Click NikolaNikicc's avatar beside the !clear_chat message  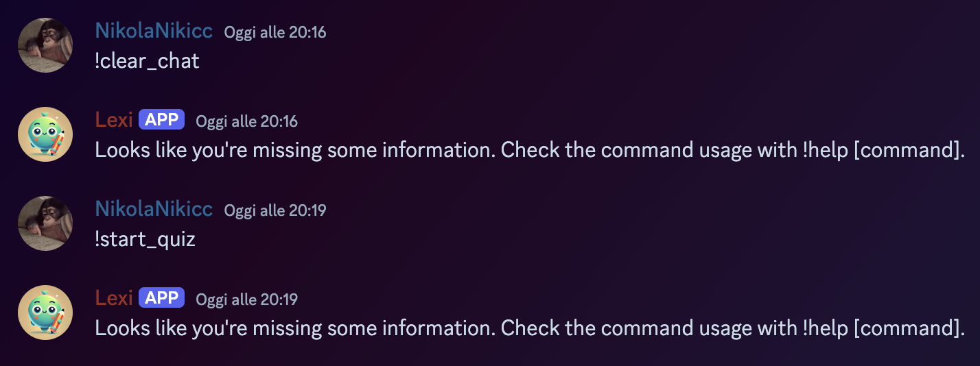[45, 45]
